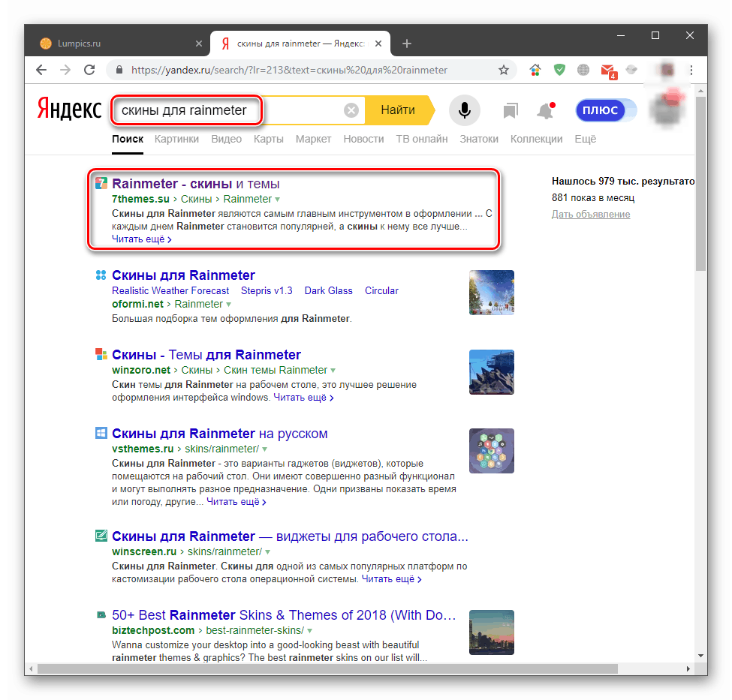732x700 pixels.
Task: Toggle the Плюс switch
Action: coord(606,110)
